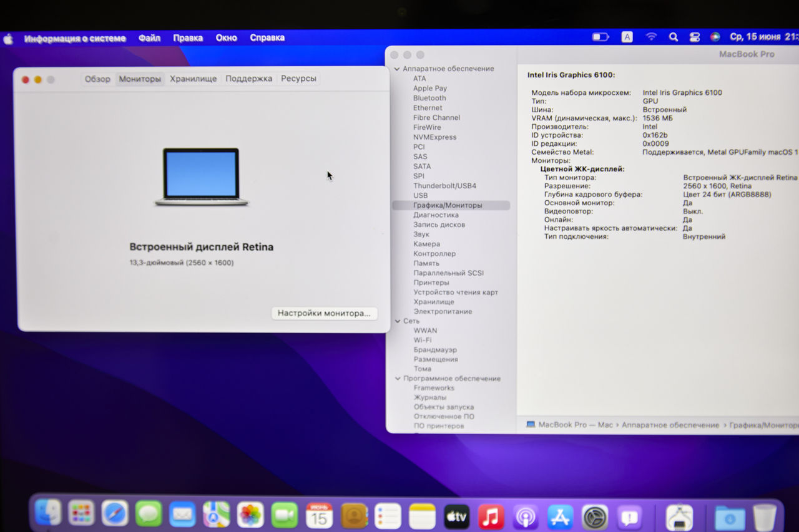Collapse the Программное обеспечение section
This screenshot has width=799, height=532.
(x=397, y=378)
